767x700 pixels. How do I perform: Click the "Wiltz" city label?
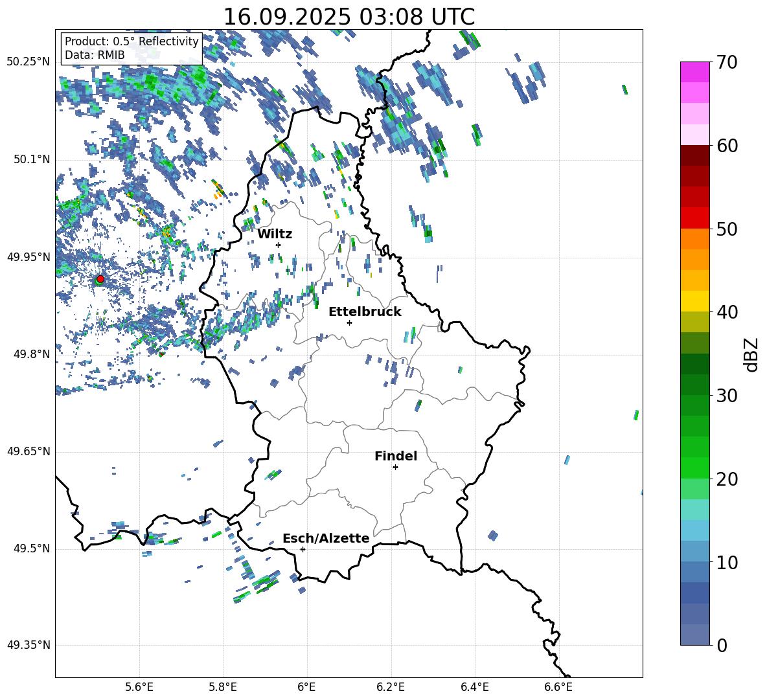pyautogui.click(x=275, y=234)
